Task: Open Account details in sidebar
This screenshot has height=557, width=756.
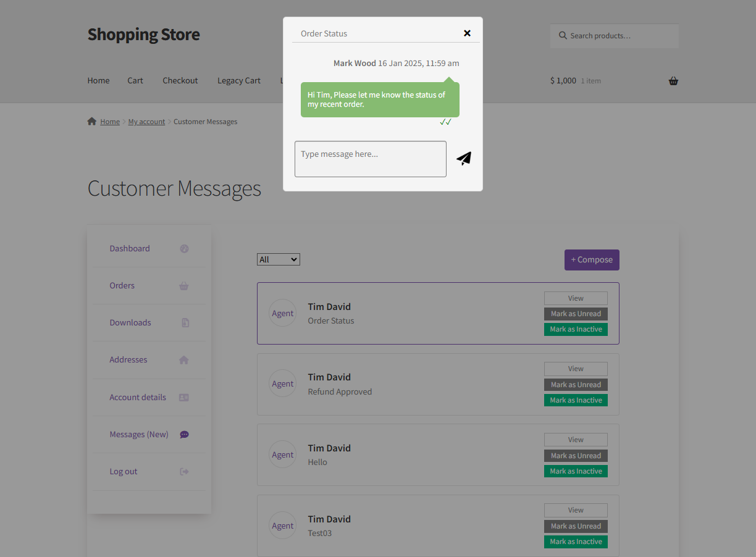Action: 138,397
